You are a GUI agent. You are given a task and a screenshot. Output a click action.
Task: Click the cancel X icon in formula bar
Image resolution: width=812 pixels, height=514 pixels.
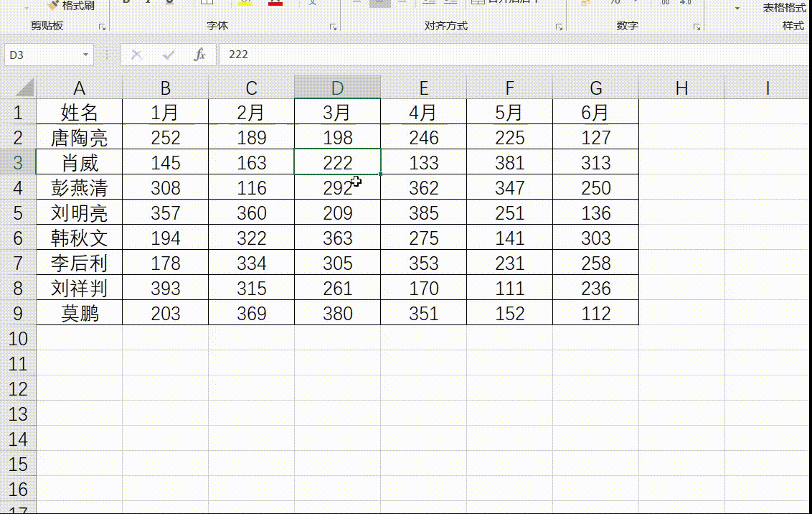point(136,55)
